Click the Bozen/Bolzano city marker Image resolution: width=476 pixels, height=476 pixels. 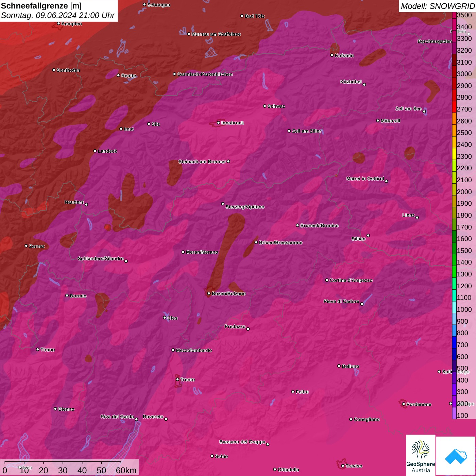coord(209,293)
